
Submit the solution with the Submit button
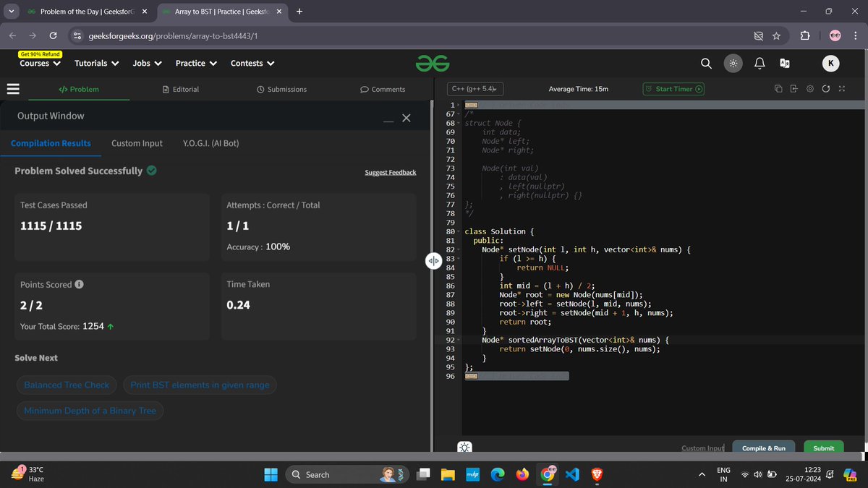point(823,448)
